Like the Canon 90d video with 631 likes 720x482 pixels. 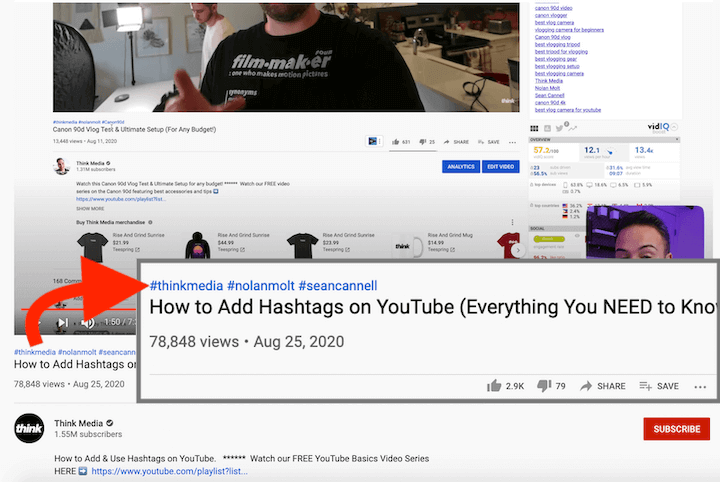point(400,142)
